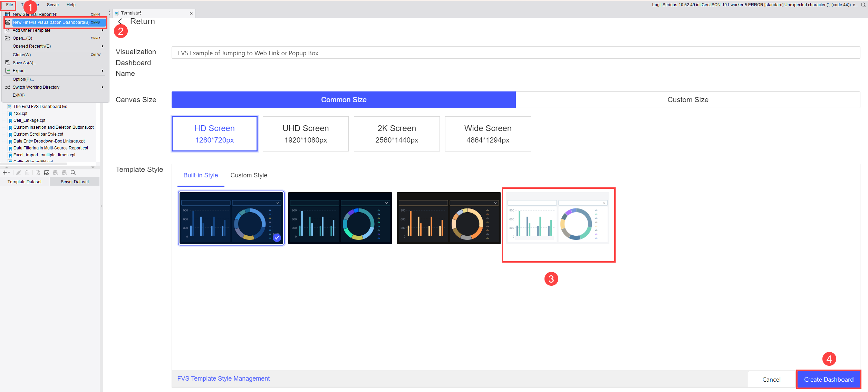Expand the Export submenu

coord(103,71)
